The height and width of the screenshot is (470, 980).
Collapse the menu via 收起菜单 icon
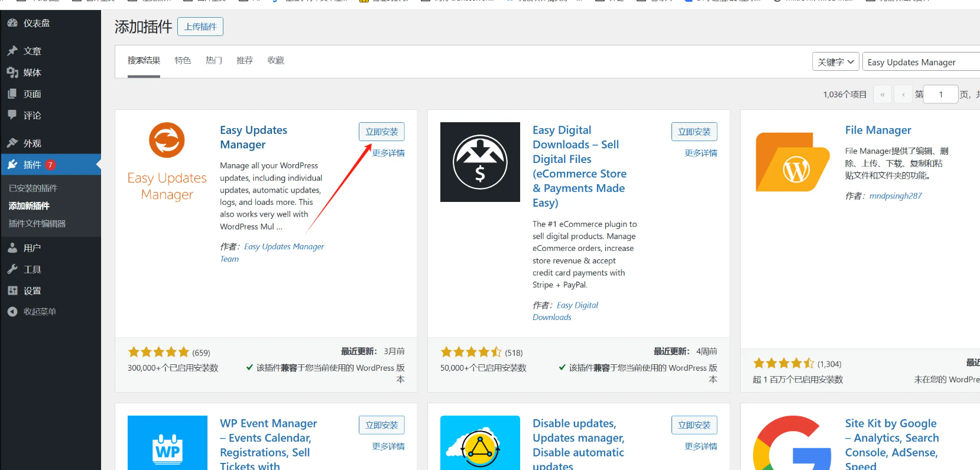12,311
